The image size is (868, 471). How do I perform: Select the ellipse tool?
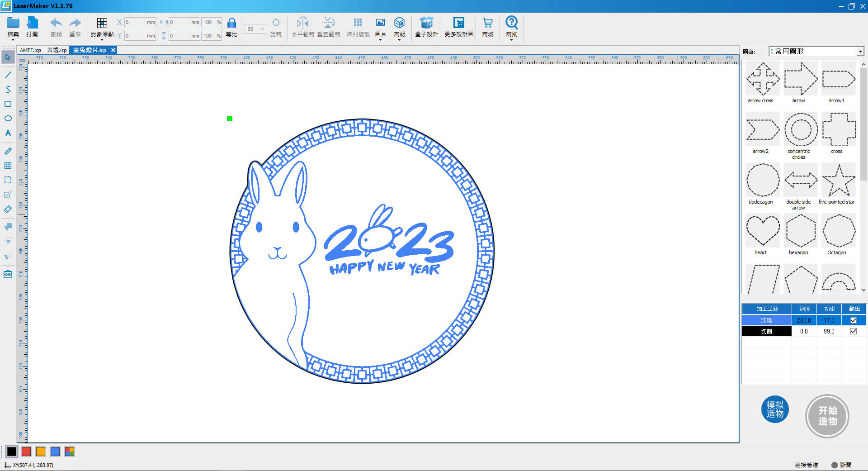(x=8, y=119)
